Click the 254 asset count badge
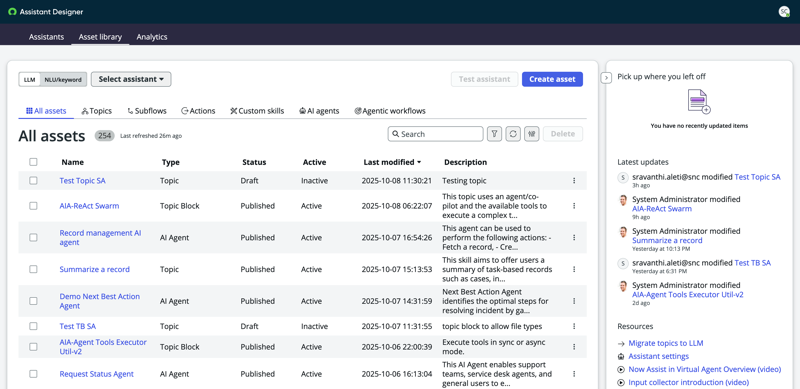 tap(104, 135)
